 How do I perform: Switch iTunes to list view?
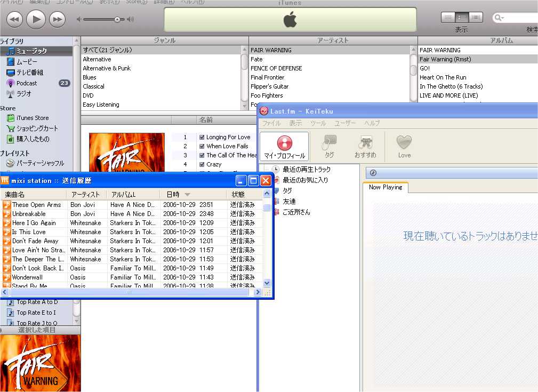(x=448, y=18)
